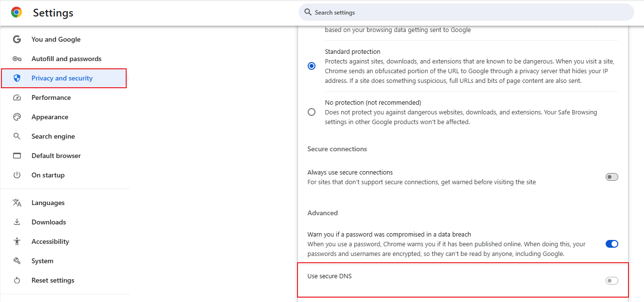Click the Advanced section heading
Screen dimensions: 644x302
point(323,213)
